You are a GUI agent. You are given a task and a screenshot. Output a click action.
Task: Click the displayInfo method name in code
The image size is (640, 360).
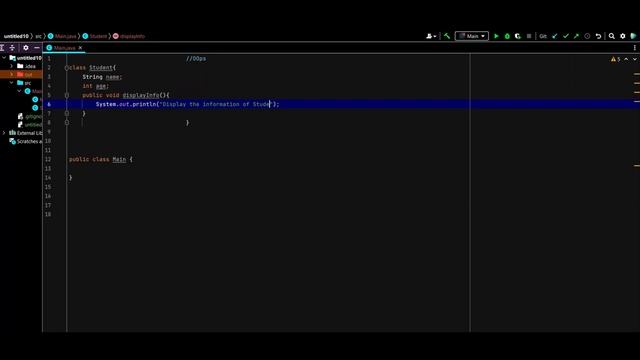pos(141,95)
